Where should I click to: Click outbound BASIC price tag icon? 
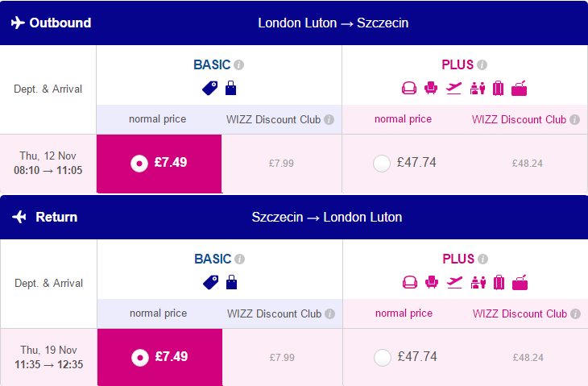(x=210, y=88)
